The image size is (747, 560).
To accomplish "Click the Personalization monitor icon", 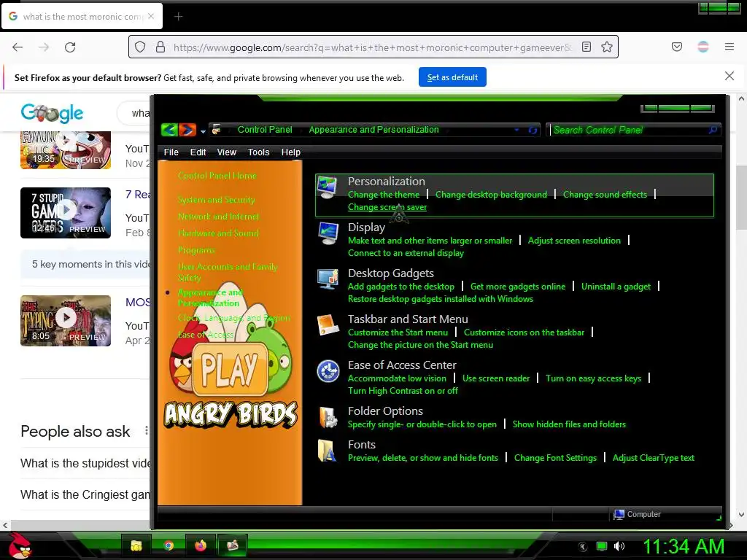I will point(328,187).
